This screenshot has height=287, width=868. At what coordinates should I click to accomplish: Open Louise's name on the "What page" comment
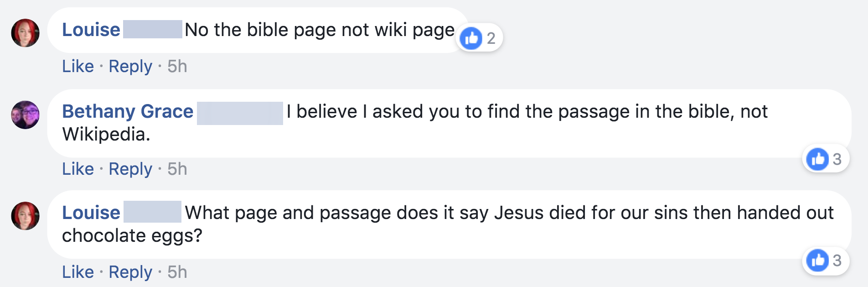(91, 213)
